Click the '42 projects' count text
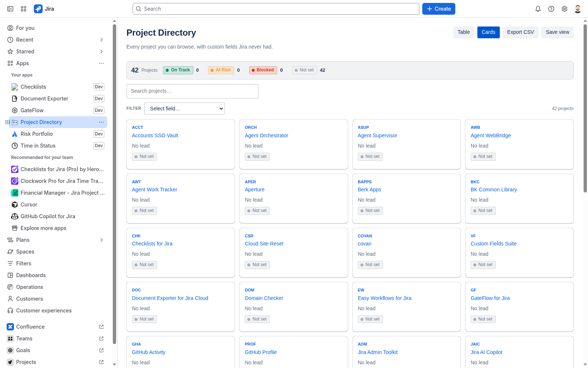 pyautogui.click(x=563, y=109)
